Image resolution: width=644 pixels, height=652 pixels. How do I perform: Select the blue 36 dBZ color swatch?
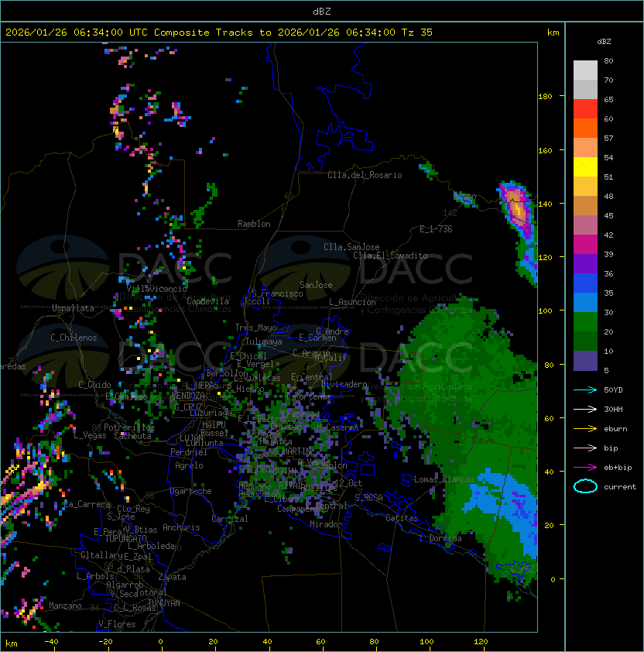coord(585,283)
